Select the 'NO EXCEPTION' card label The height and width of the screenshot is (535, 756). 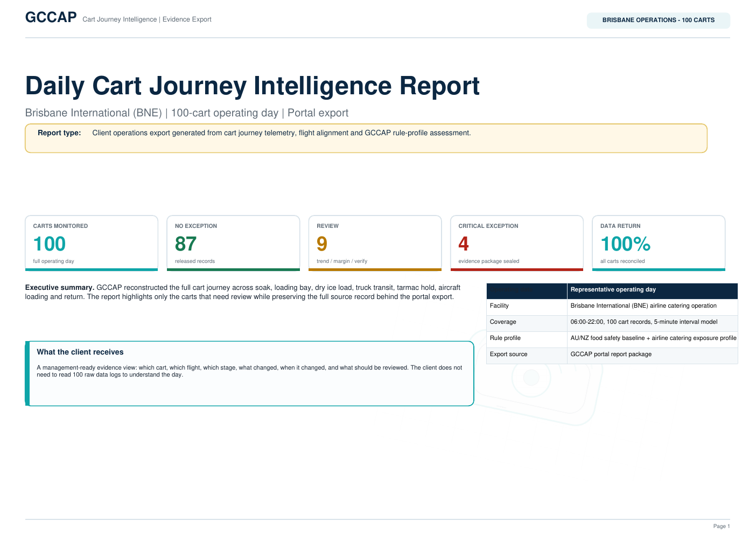[196, 226]
